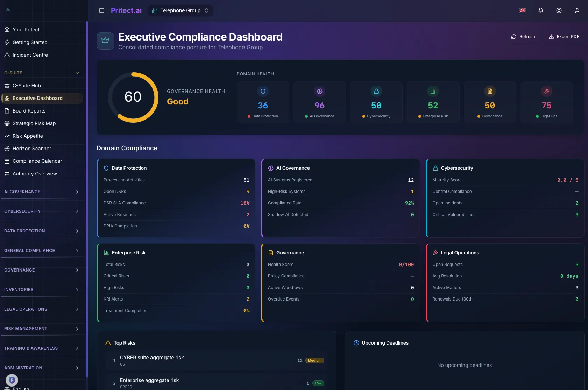Open the Telephone Group organisation dropdown
Screen dimensions: 588x390
click(x=180, y=10)
